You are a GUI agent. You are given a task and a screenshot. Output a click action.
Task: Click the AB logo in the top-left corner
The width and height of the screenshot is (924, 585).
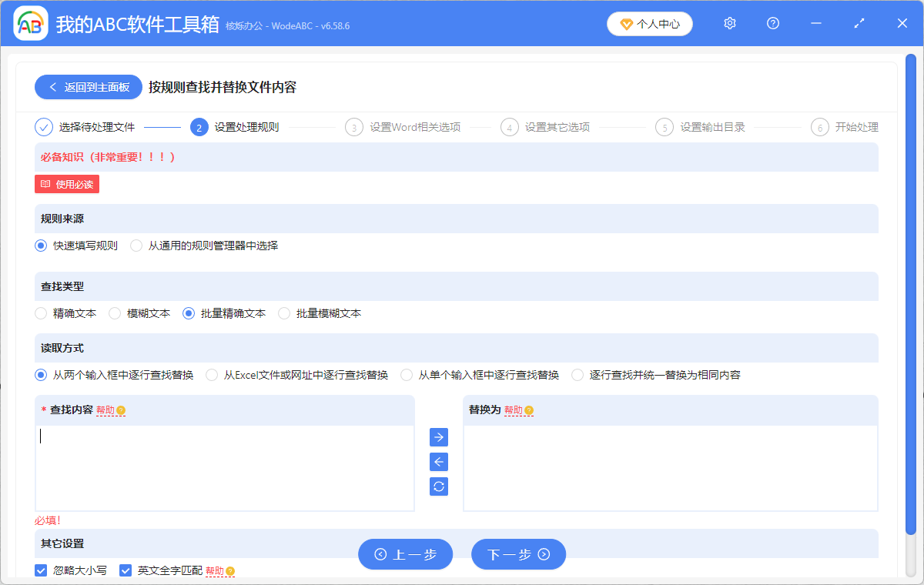29,23
